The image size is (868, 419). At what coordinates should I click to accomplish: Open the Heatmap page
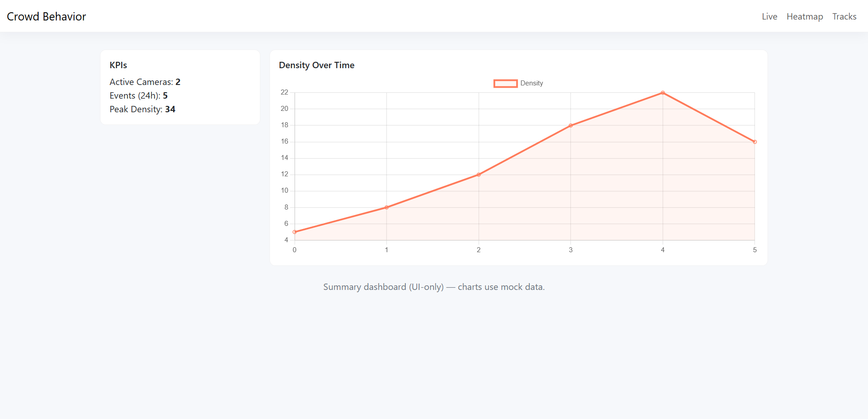tap(804, 16)
